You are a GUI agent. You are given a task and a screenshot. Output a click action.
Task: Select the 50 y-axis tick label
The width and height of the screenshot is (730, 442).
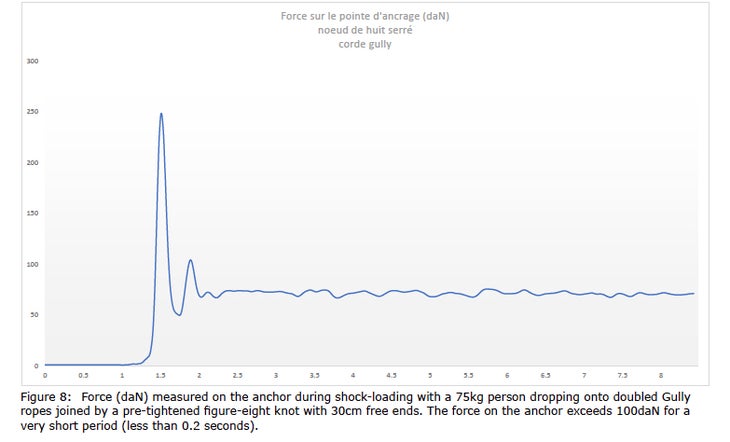coord(34,315)
